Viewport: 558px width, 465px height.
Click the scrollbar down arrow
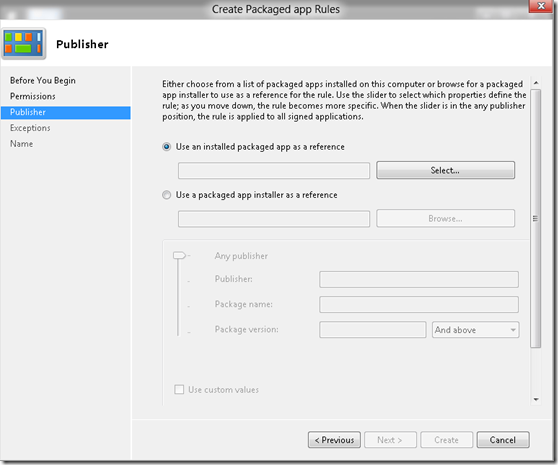[x=536, y=399]
